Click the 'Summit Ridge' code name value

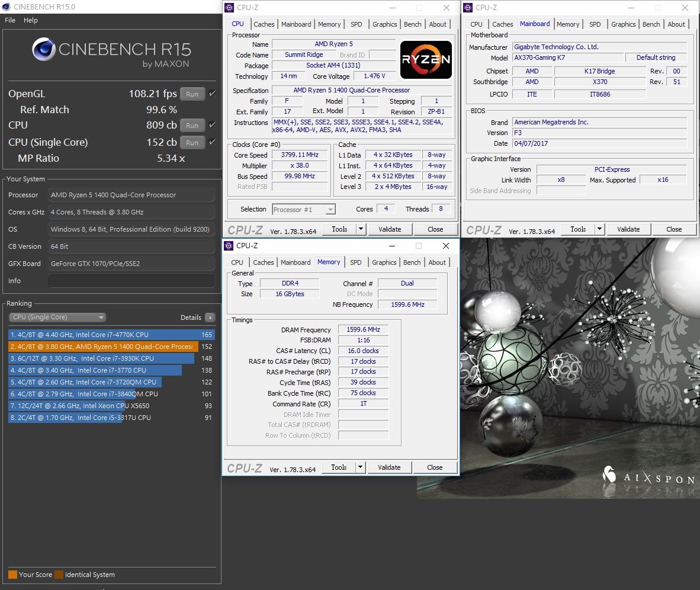[x=304, y=54]
